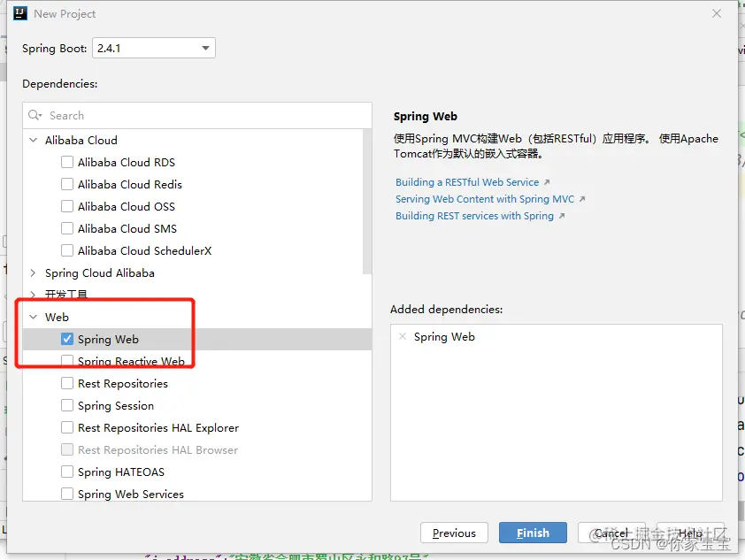
Task: Check the Alibaba Cloud Redis option
Action: click(67, 184)
